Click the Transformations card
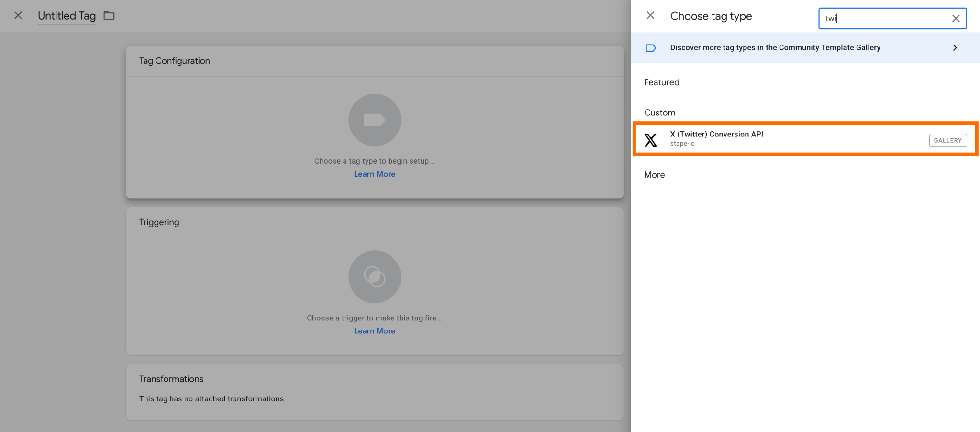 tap(375, 392)
